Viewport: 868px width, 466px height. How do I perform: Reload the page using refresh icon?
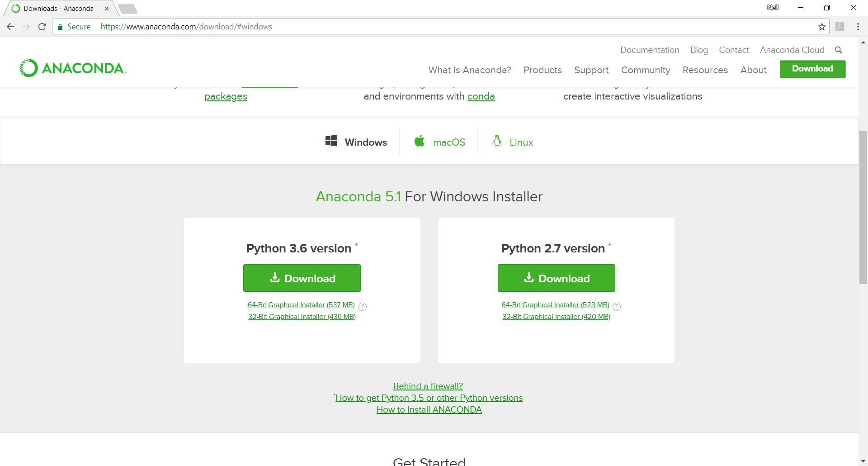coord(42,27)
